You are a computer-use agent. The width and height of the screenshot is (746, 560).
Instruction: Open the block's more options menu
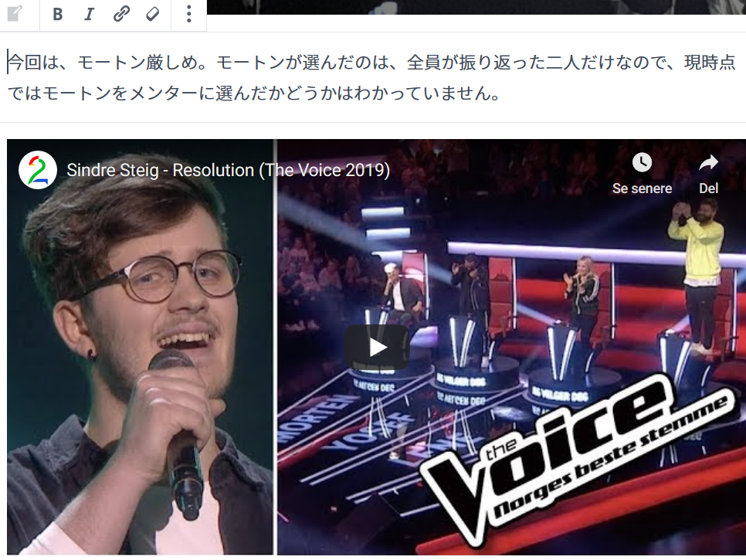[189, 14]
